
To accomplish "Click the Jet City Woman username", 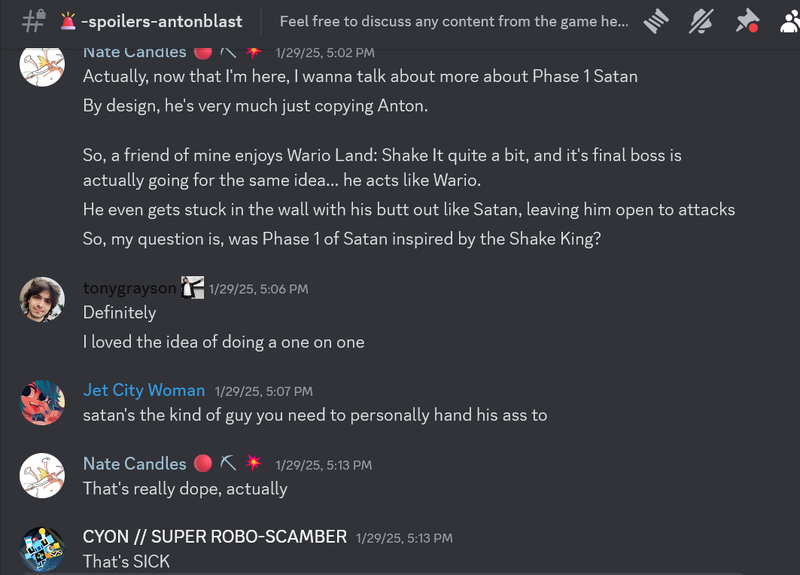I will pyautogui.click(x=144, y=390).
